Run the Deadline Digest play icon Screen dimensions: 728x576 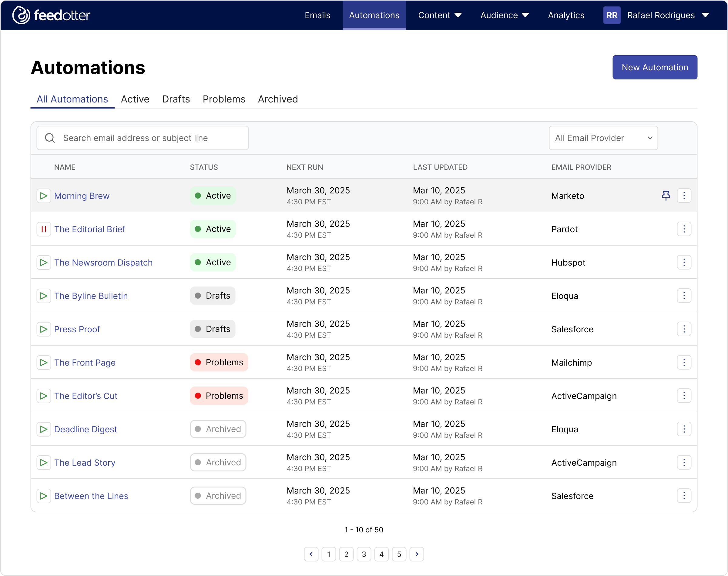click(43, 429)
